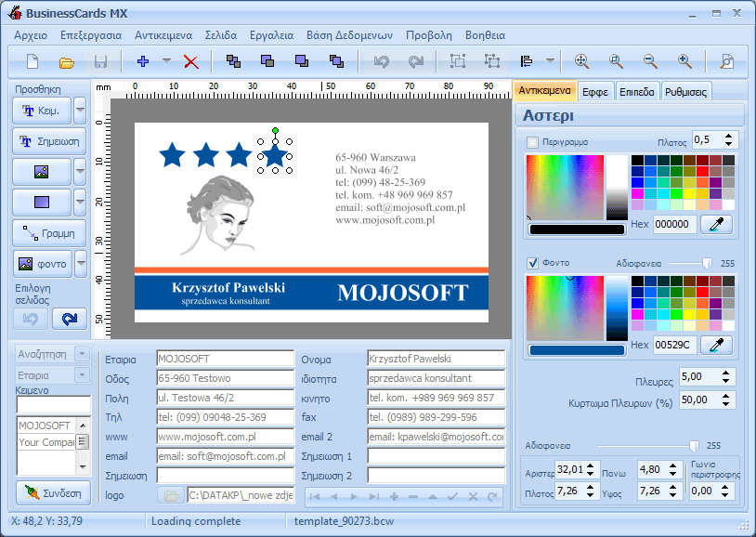Go to the last database record
756x537 pixels.
pos(373,496)
